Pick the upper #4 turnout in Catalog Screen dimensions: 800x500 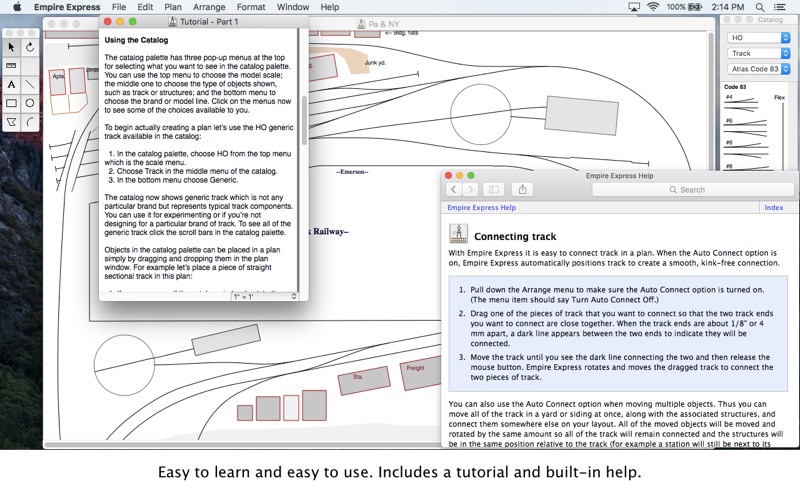tap(741, 100)
